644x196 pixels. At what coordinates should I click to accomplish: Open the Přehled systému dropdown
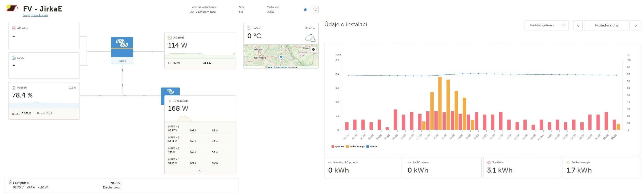pyautogui.click(x=546, y=25)
